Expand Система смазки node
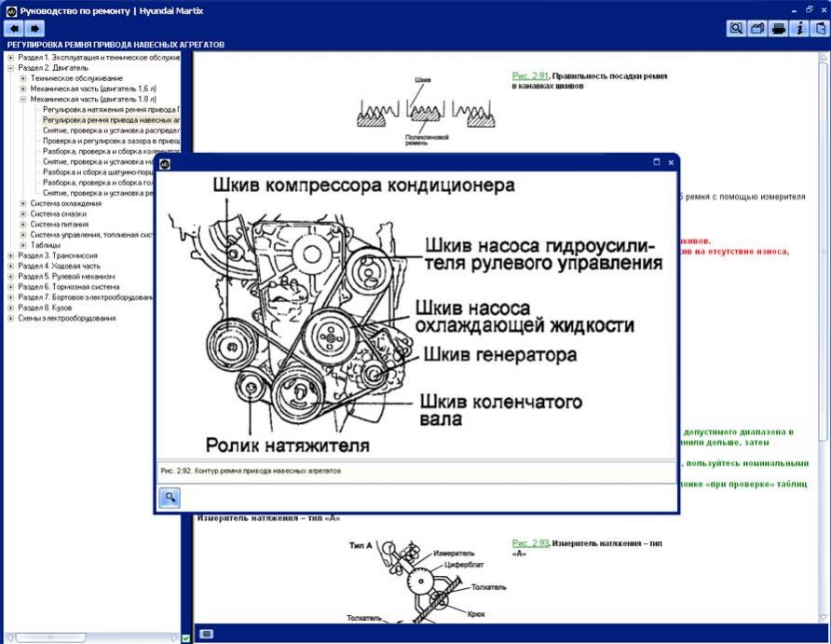The image size is (831, 644). coord(23,214)
